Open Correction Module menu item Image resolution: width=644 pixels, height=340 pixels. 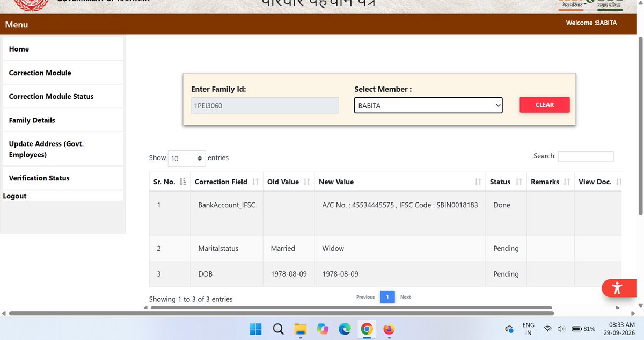tap(63, 73)
